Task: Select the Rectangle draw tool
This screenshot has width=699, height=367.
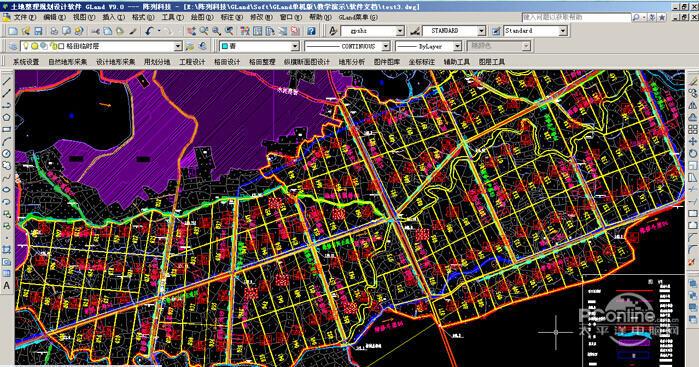Action: point(6,129)
